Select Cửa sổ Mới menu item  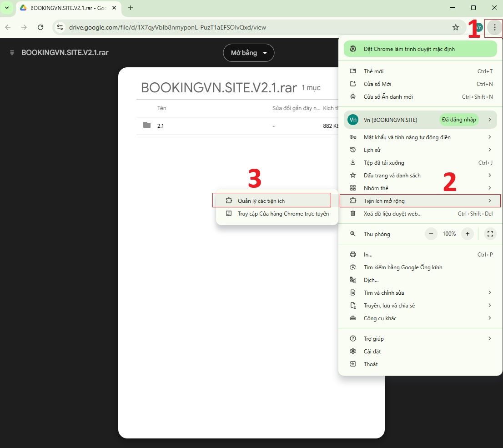421,84
